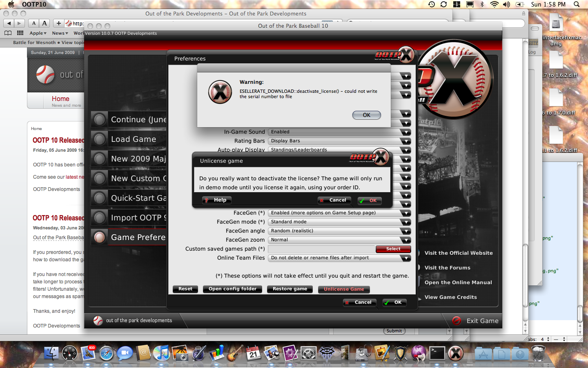Open interfacefixmac.dmg on the desktop
This screenshot has height=368, width=588.
(556, 29)
